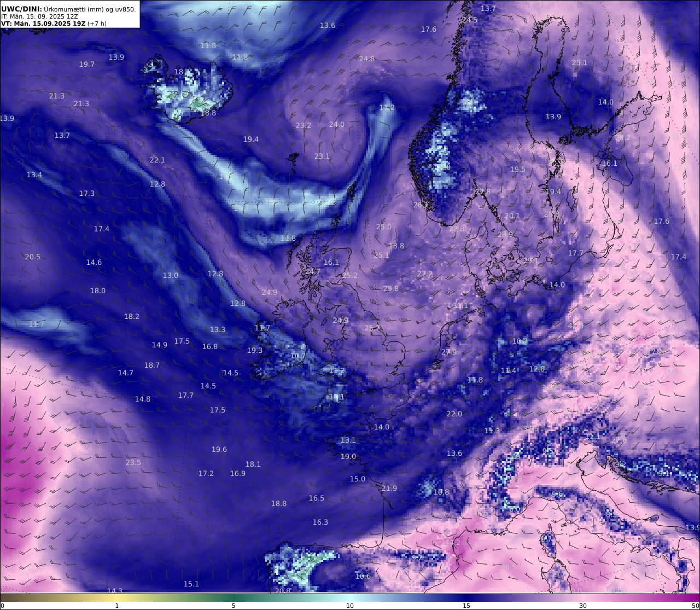Screen dimensions: 700x610
Task: Click the map value 24.5
Action: 470,20
